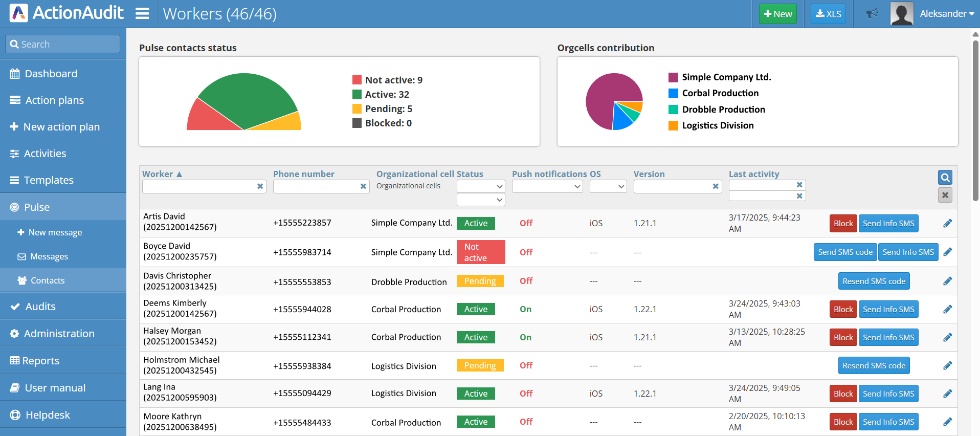Image resolution: width=980 pixels, height=436 pixels.
Task: Open the first Status filter dropdown
Action: pyautogui.click(x=480, y=187)
